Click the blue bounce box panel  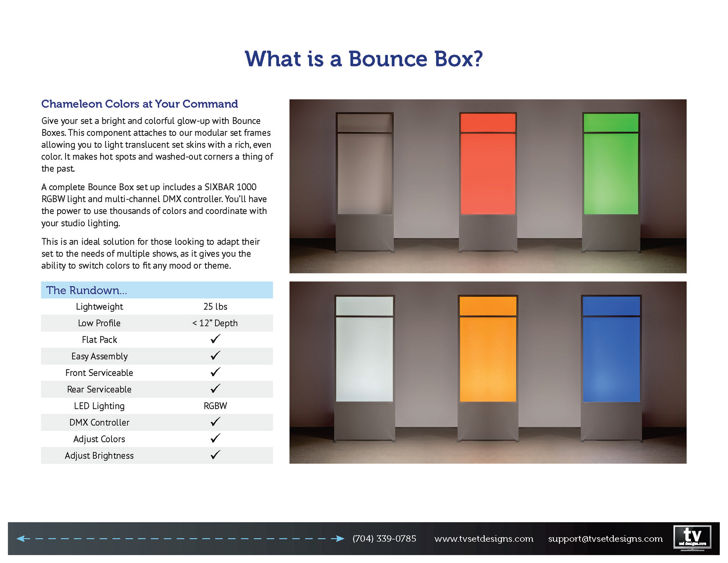(x=611, y=349)
